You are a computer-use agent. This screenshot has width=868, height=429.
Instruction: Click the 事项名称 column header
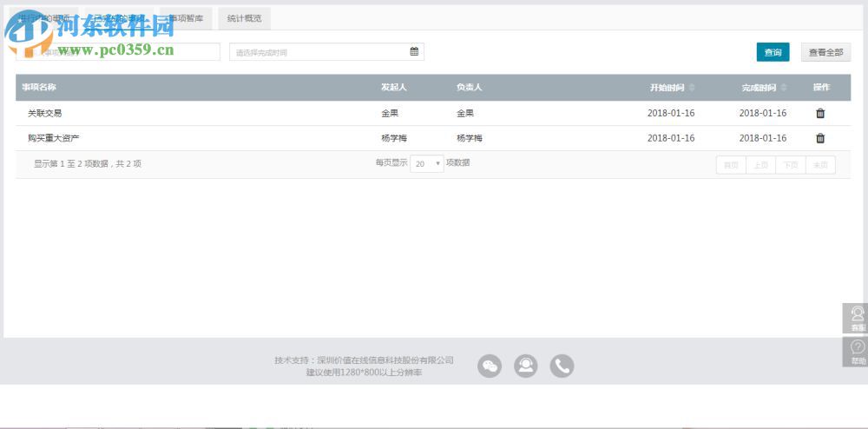click(x=39, y=88)
